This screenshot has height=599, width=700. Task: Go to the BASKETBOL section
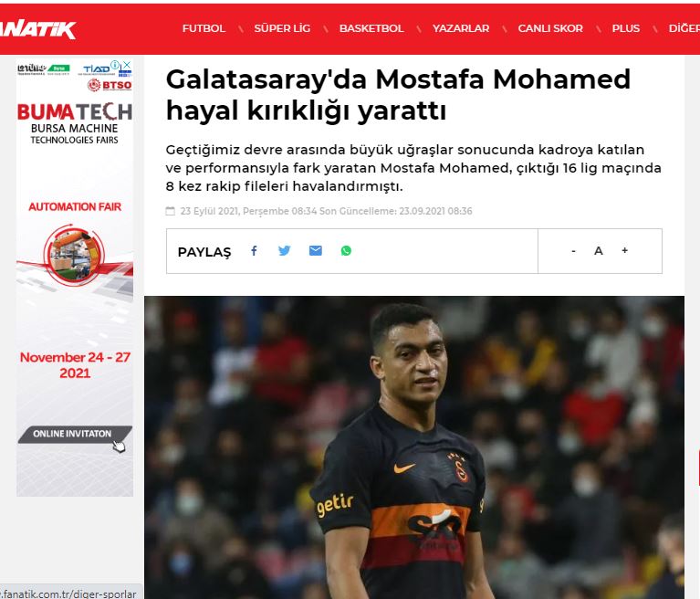[x=371, y=28]
